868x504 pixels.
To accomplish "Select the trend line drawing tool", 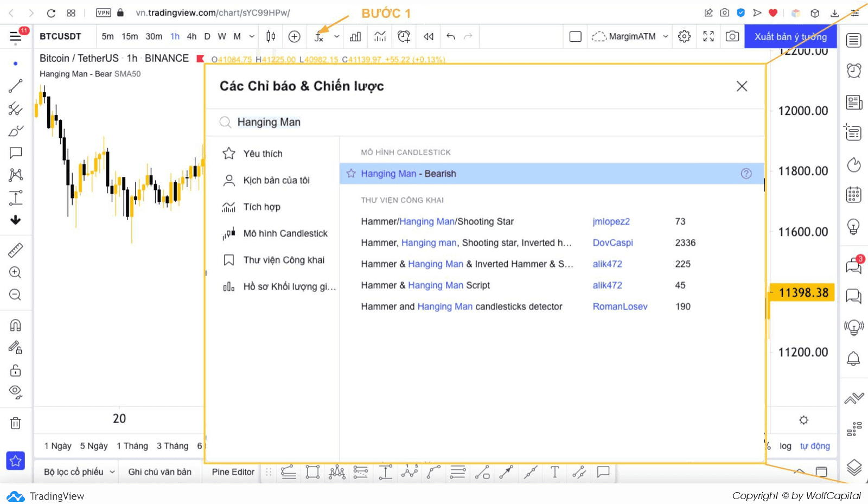I will [x=15, y=86].
